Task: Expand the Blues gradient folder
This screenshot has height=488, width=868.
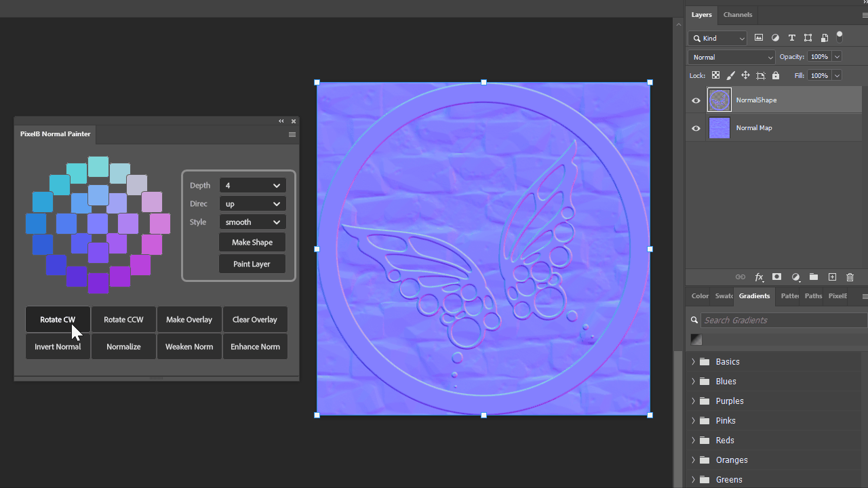Action: pyautogui.click(x=693, y=381)
